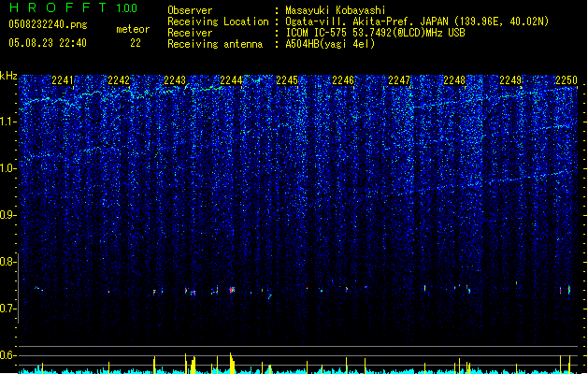Click the Receiving Location value text
Image resolution: width=588 pixels, height=374 pixels.
coord(417,22)
